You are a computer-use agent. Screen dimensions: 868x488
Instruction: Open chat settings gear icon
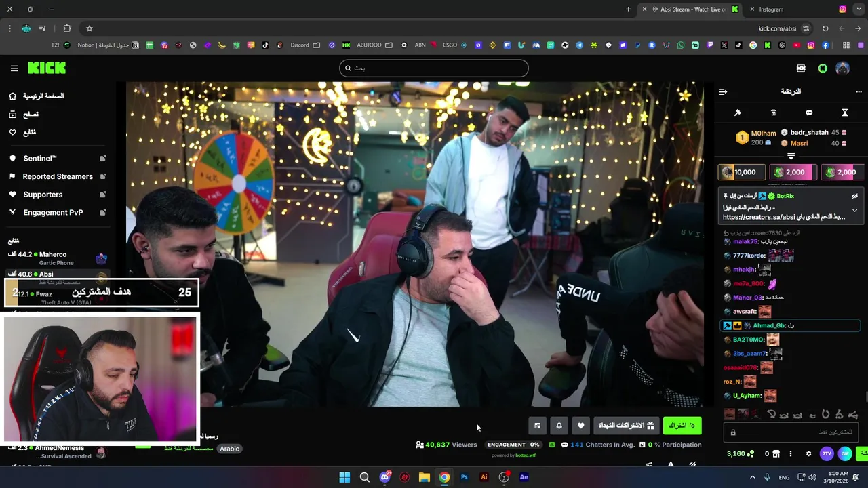tap(808, 454)
